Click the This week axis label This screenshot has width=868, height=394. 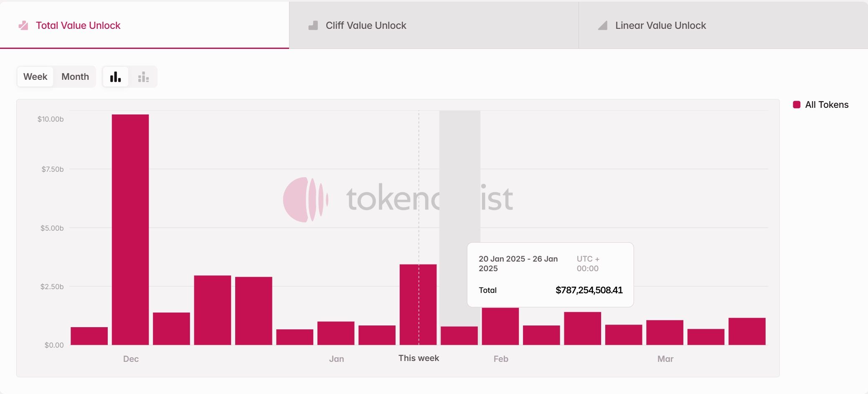pyautogui.click(x=419, y=358)
